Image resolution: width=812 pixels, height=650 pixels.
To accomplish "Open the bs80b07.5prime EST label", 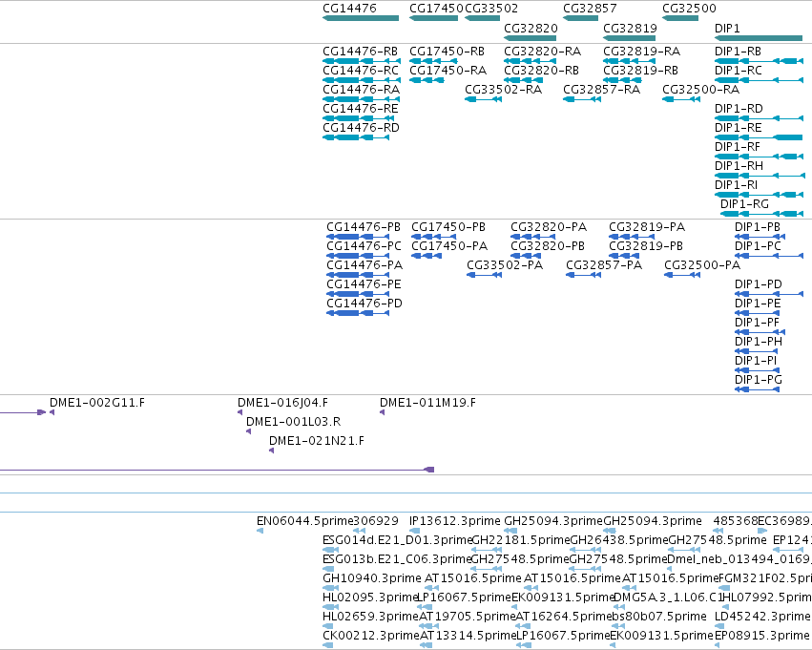I will coord(659,617).
